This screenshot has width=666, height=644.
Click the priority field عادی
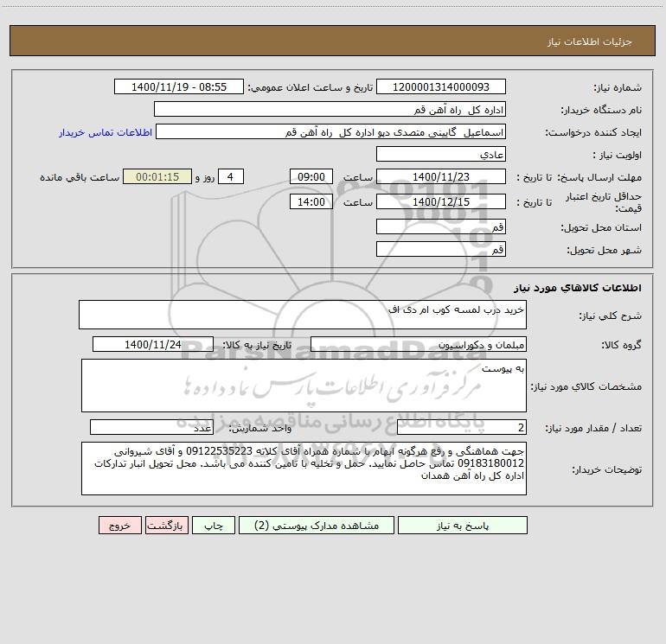coord(441,154)
